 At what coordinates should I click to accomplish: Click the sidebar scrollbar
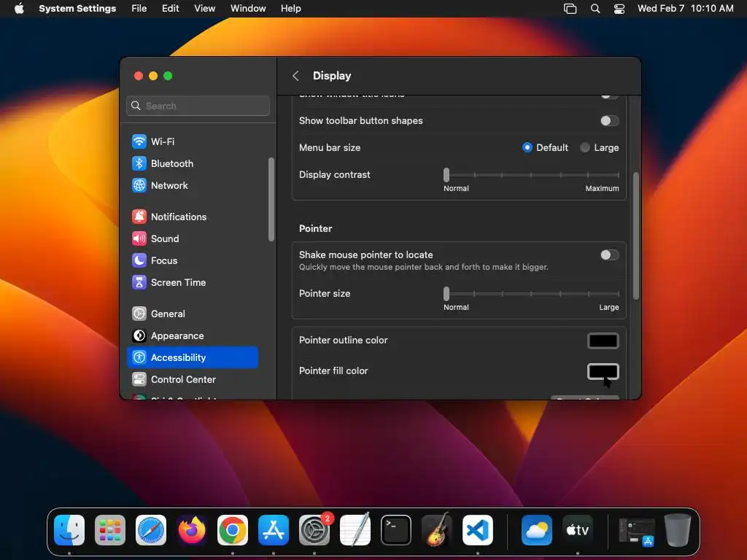[x=271, y=200]
